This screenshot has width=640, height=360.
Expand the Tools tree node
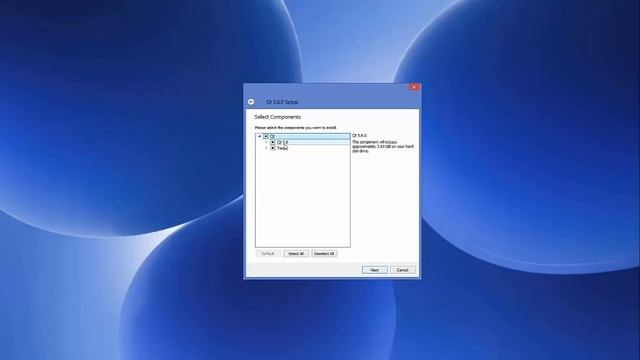click(267, 148)
